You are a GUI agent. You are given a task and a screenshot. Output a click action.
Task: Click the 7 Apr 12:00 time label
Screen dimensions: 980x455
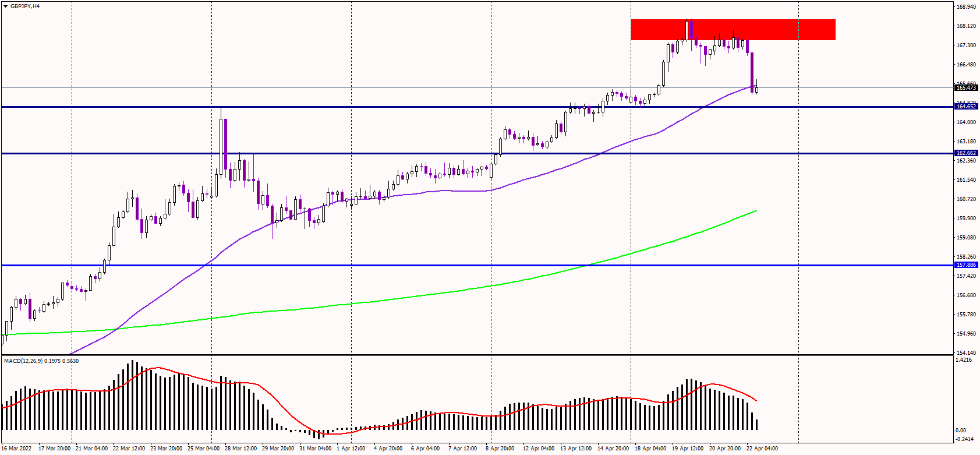tap(463, 449)
